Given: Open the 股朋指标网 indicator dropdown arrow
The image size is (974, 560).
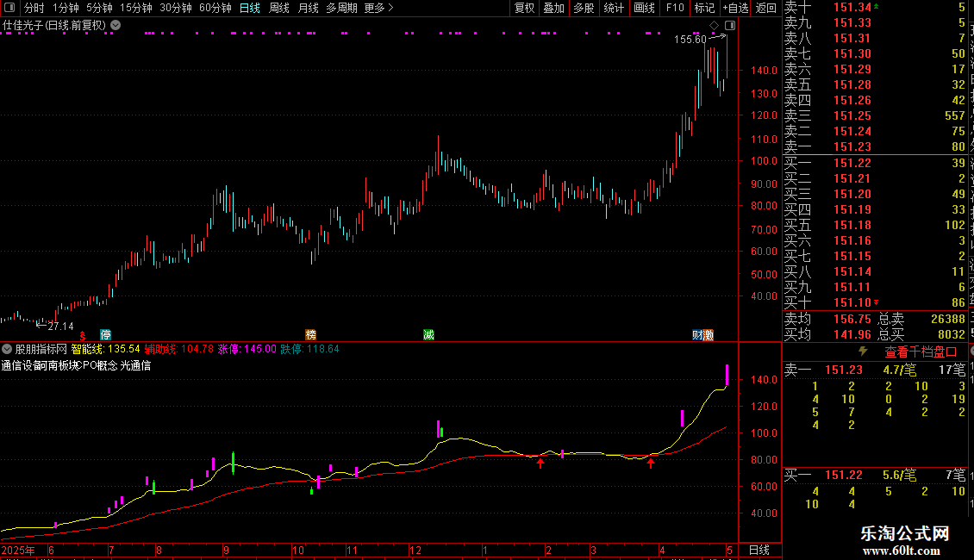Looking at the screenshot, I should click(7, 349).
